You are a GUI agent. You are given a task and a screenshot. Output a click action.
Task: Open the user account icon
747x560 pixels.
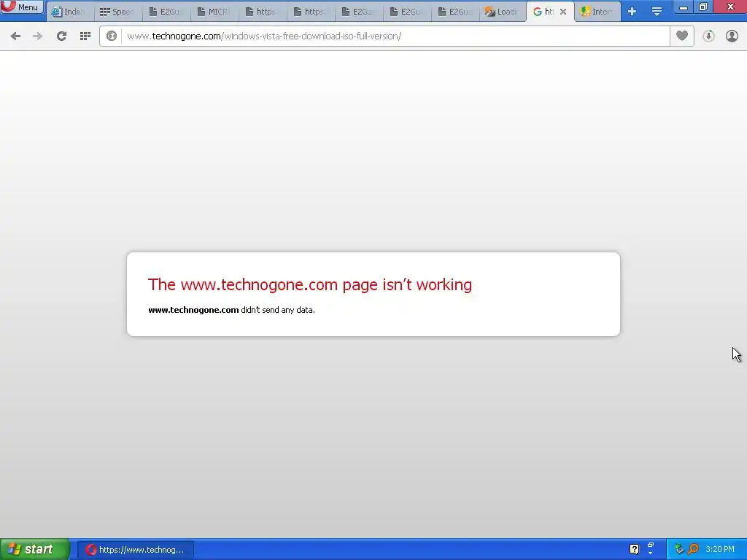[x=732, y=36]
